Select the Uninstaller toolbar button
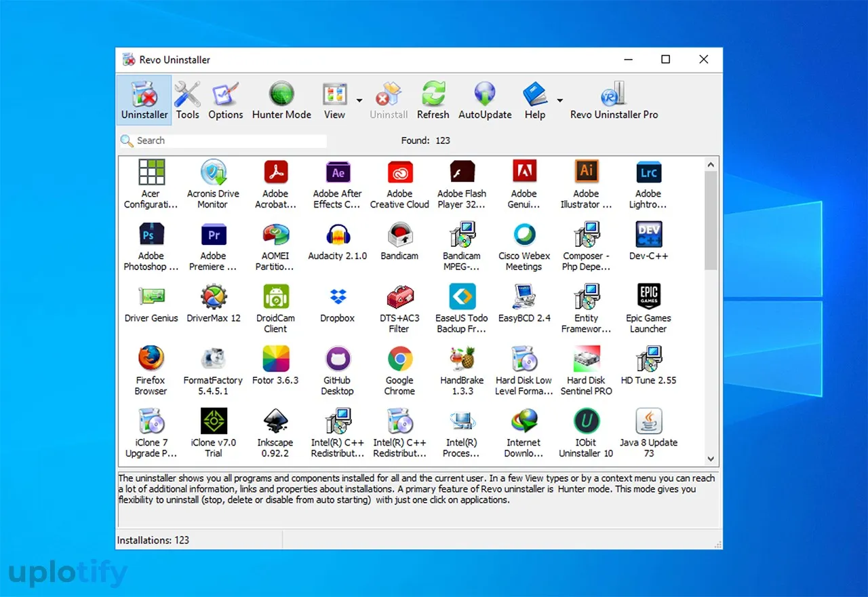This screenshot has width=868, height=597. (x=144, y=100)
